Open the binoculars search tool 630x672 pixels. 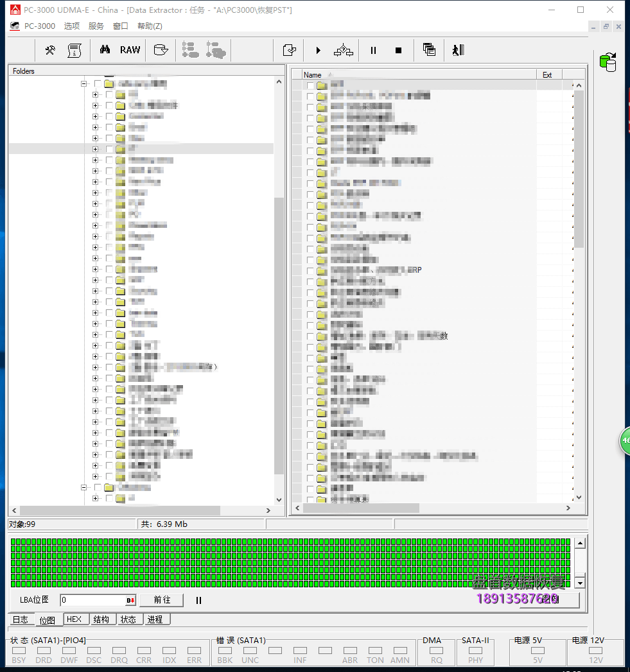click(x=105, y=49)
